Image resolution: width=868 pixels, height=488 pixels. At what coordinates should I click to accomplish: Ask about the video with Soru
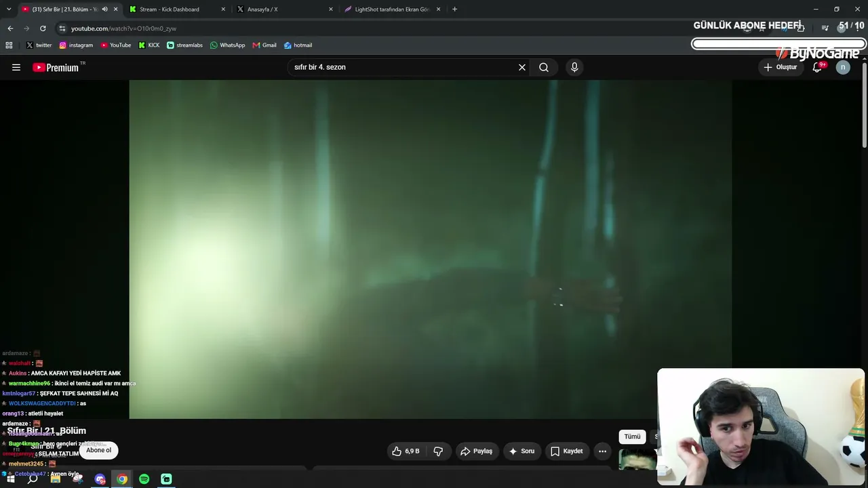click(x=521, y=451)
